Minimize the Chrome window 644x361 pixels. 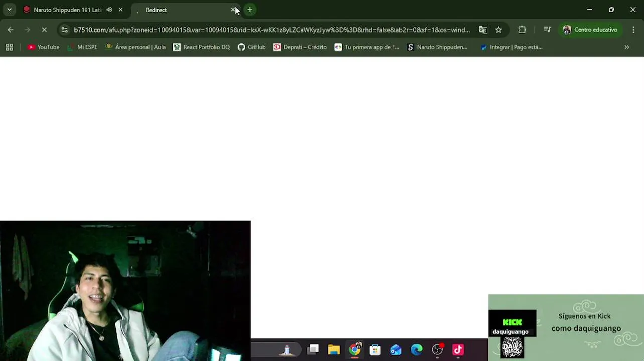click(x=590, y=10)
